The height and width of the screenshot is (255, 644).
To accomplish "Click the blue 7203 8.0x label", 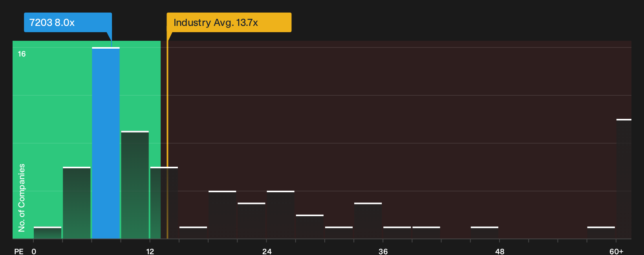I will [68, 22].
